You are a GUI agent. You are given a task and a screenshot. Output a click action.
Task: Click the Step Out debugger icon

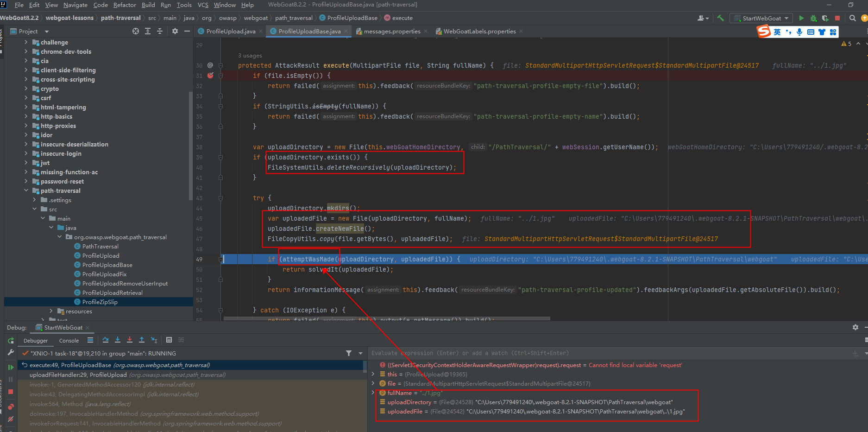[142, 340]
